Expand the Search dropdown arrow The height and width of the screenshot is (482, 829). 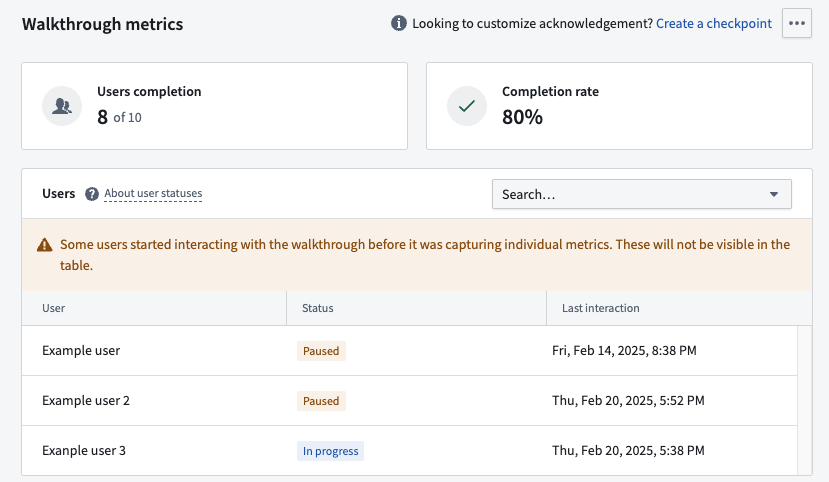(773, 194)
